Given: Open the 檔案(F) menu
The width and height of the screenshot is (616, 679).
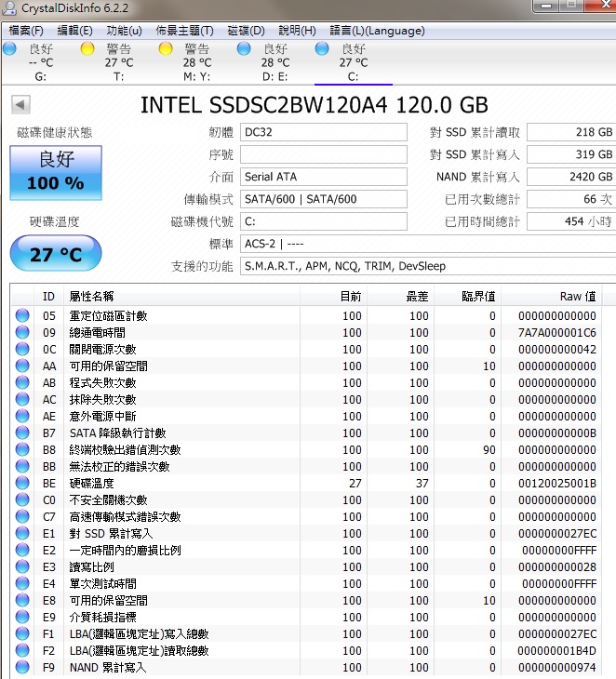Looking at the screenshot, I should click(26, 31).
